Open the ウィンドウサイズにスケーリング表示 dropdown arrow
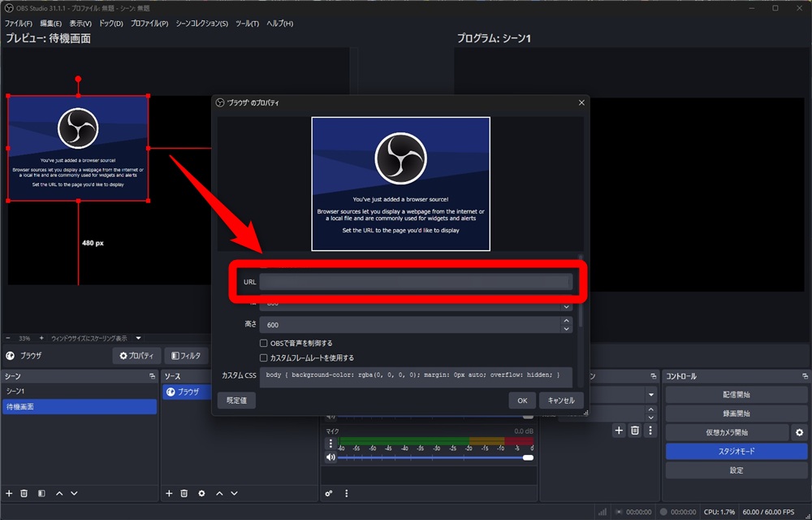 (x=138, y=338)
